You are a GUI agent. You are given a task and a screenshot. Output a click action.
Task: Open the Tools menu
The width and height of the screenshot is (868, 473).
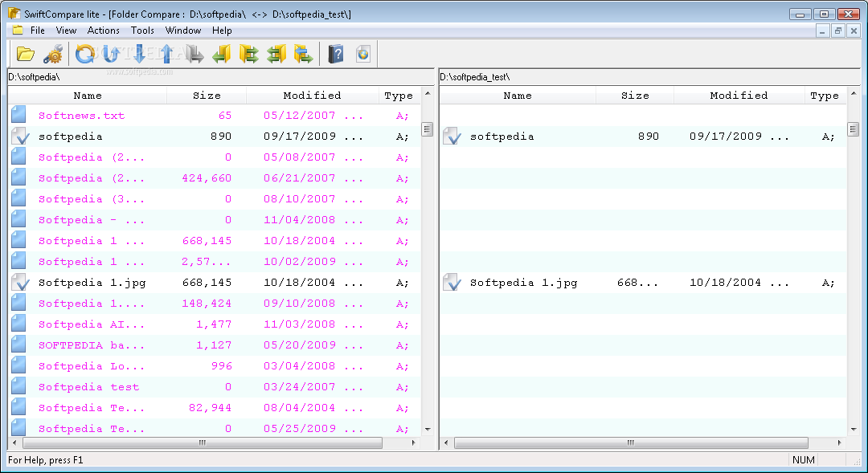pyautogui.click(x=142, y=31)
